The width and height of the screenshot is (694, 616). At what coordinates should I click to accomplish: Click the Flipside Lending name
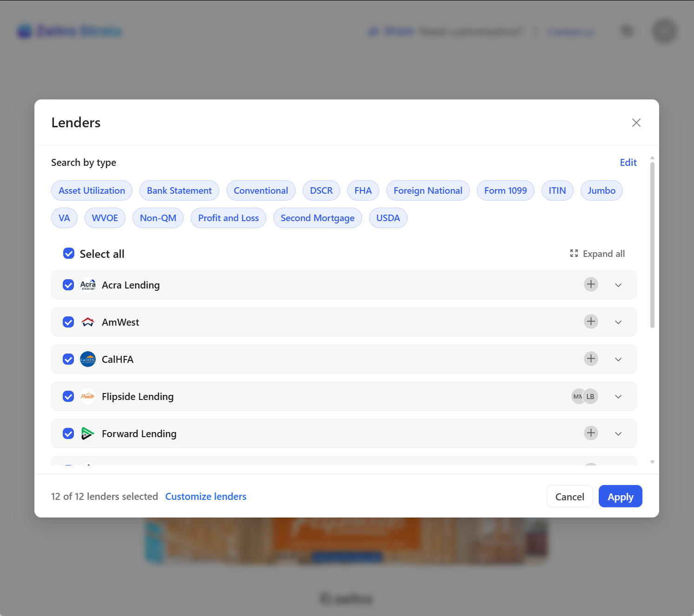(138, 397)
